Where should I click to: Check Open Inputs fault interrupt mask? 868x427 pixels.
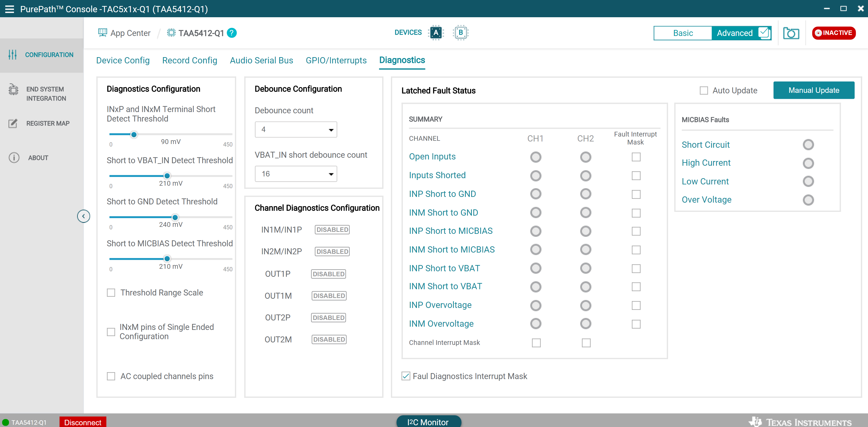636,157
